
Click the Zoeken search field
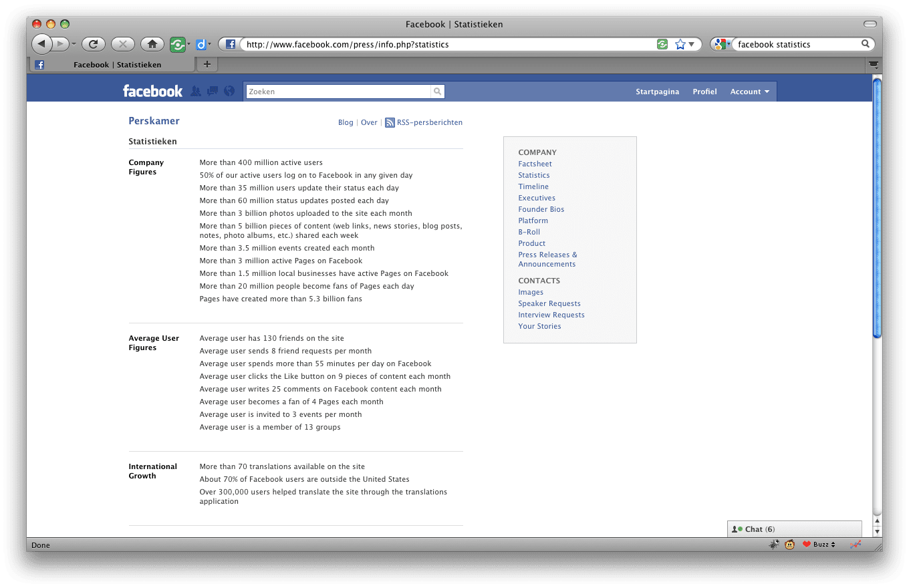338,92
